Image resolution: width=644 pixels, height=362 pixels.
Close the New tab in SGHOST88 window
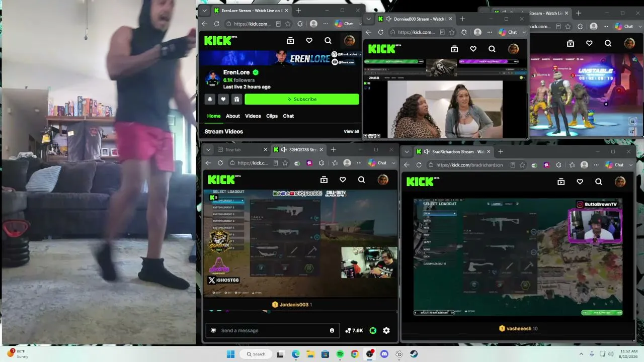tap(266, 150)
